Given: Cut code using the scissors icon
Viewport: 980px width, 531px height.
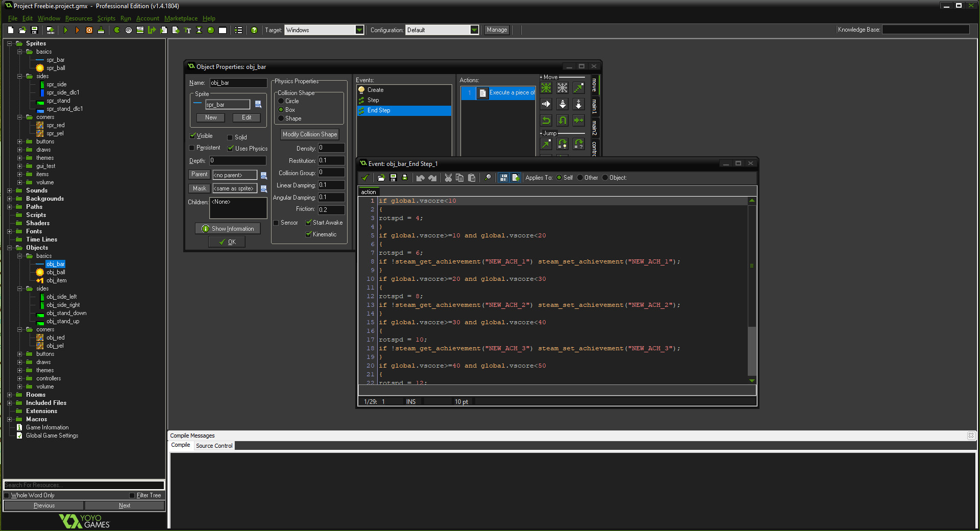Looking at the screenshot, I should tap(448, 178).
